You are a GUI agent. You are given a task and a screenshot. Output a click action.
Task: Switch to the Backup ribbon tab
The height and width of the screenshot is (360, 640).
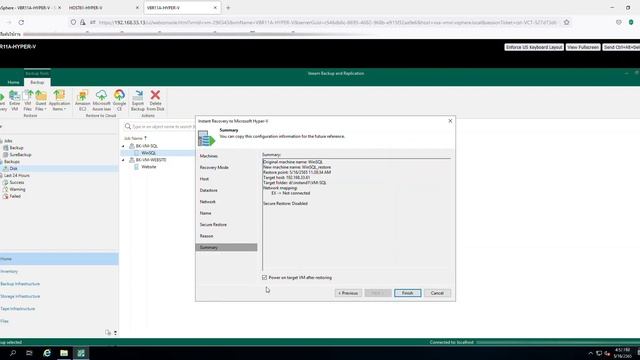click(x=37, y=82)
